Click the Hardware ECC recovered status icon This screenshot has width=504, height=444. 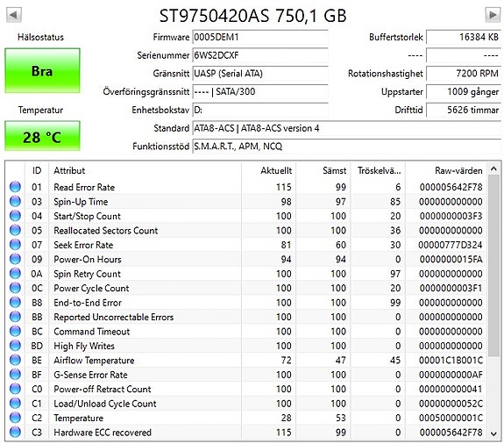(15, 432)
